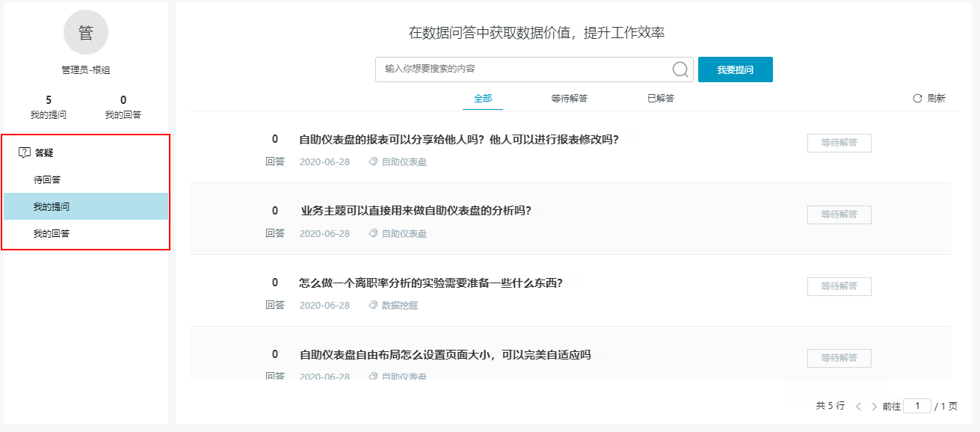Select 我的提问 in the sidebar
This screenshot has height=432, width=980.
[x=86, y=206]
